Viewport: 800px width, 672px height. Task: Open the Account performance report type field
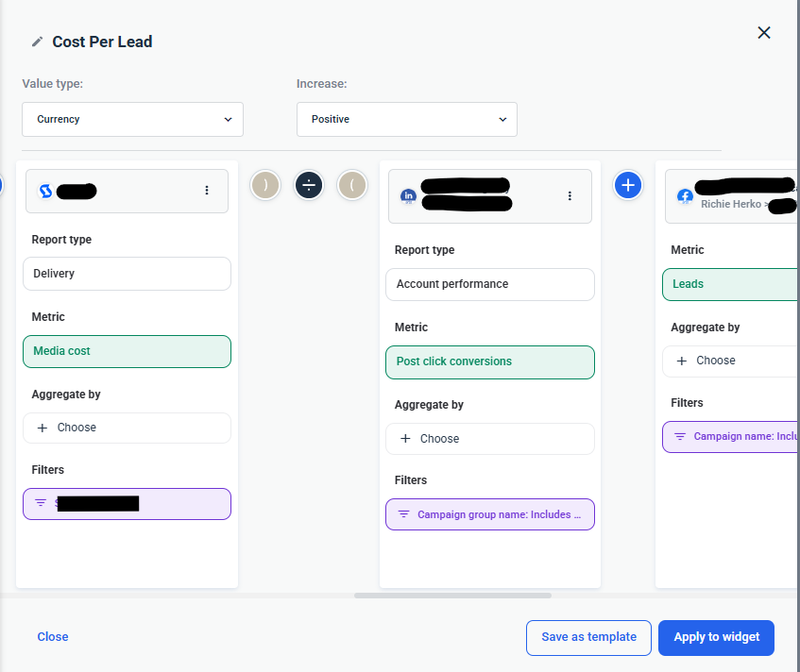(490, 284)
